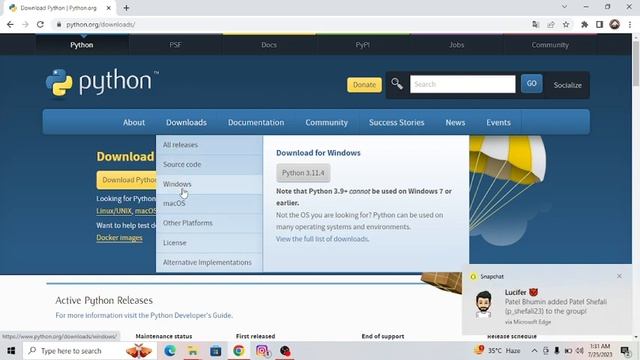Click the GO search button

pos(531,84)
